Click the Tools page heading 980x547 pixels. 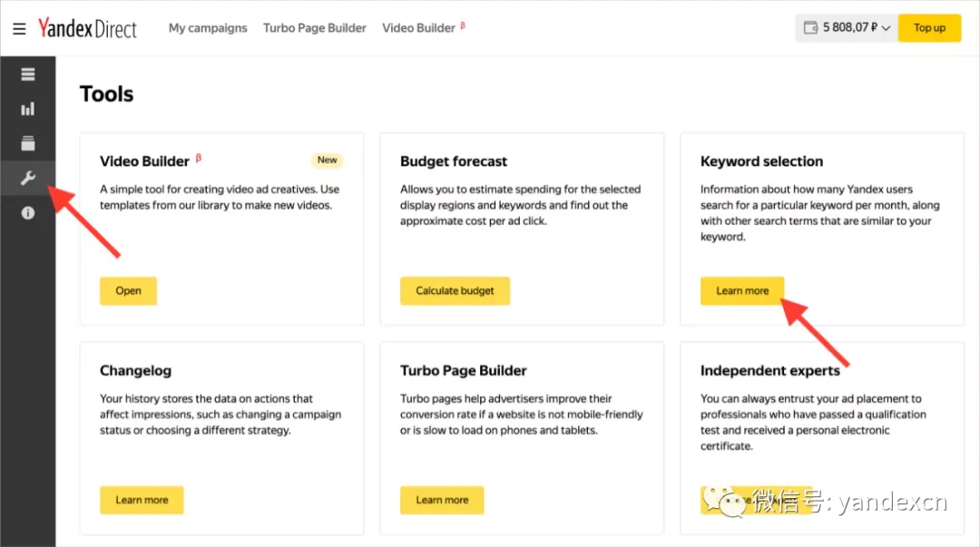coord(107,93)
